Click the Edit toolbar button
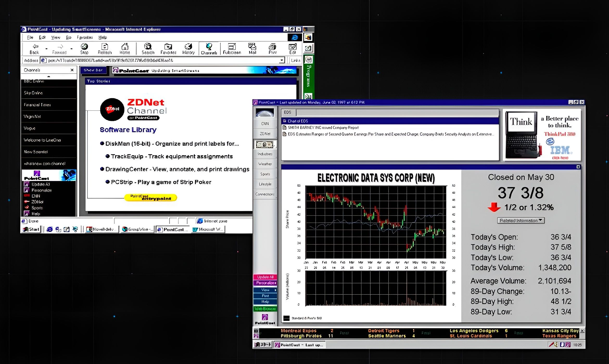Screen dimensions: 609x364 point(293,49)
